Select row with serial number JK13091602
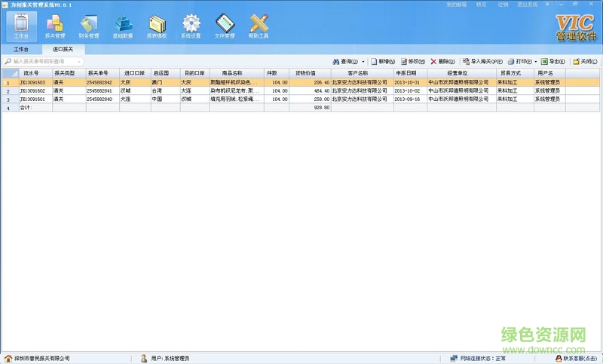Viewport: 603px width, 364px height. (32, 90)
